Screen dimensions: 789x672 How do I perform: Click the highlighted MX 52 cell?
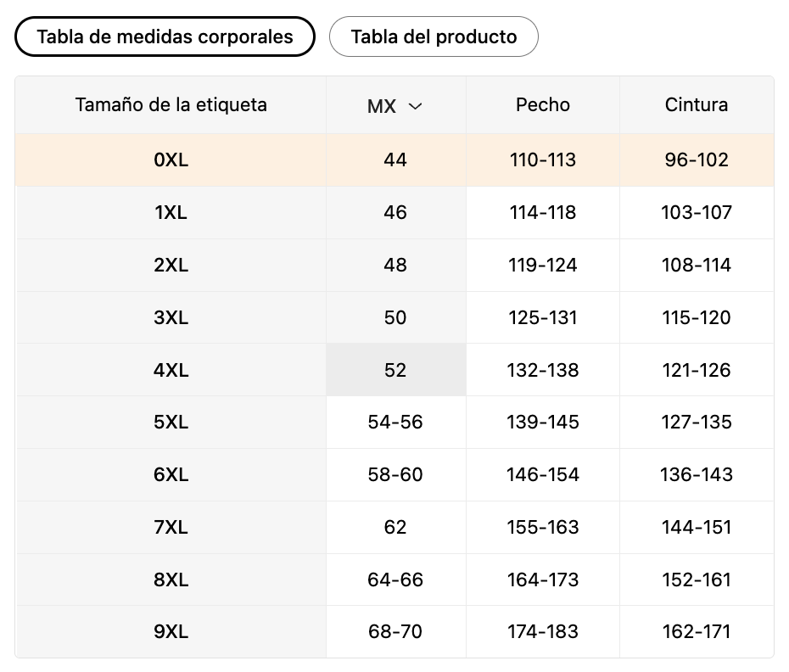395,370
